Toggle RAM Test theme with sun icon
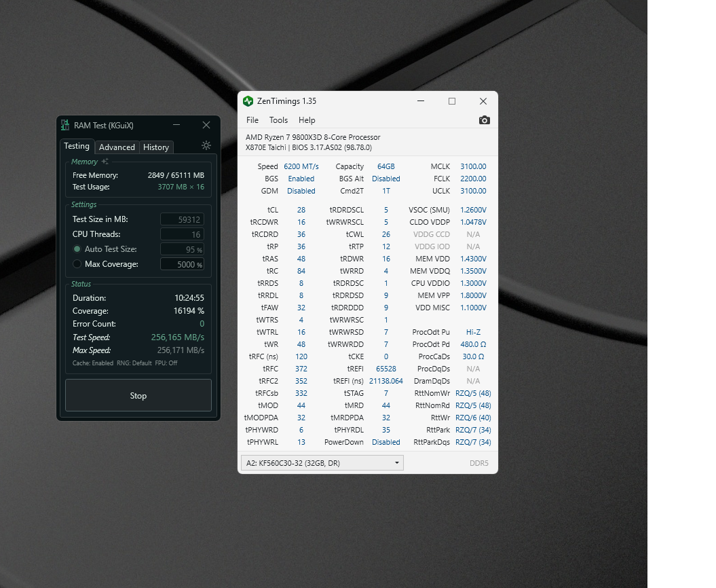This screenshot has width=716, height=588. tap(206, 145)
